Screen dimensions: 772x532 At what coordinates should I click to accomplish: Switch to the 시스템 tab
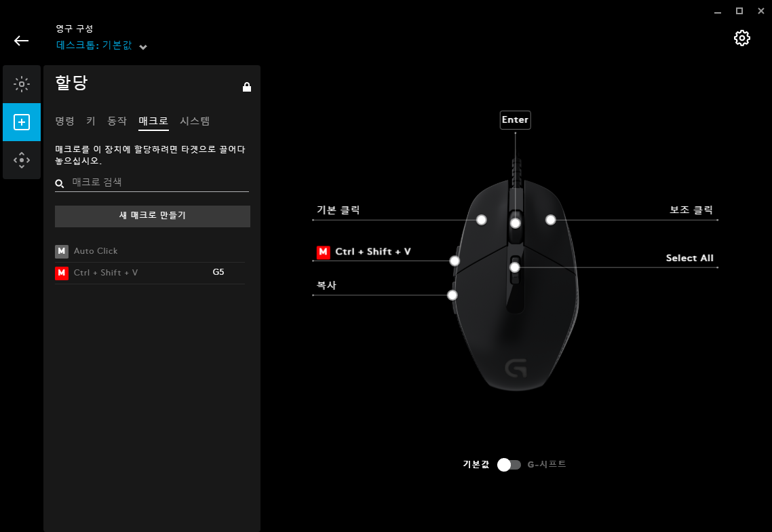[x=195, y=121]
